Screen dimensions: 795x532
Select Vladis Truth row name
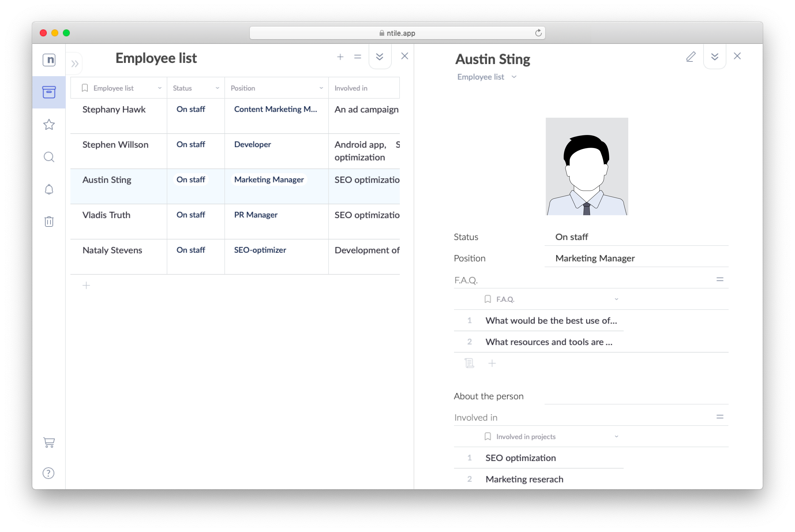point(106,215)
